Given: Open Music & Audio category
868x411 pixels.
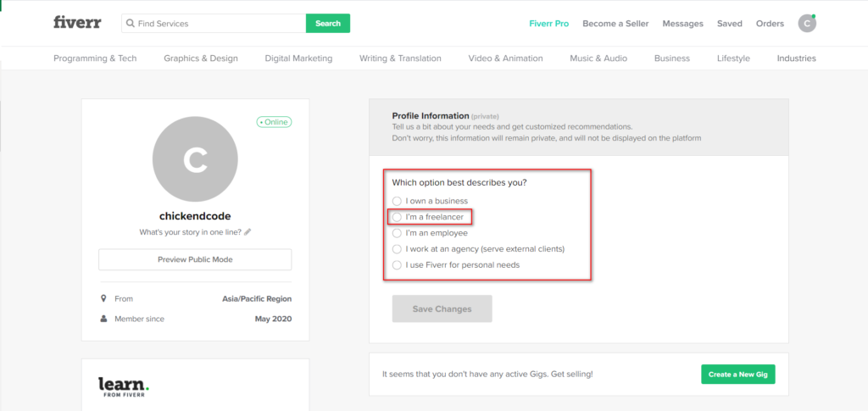Looking at the screenshot, I should (x=598, y=58).
